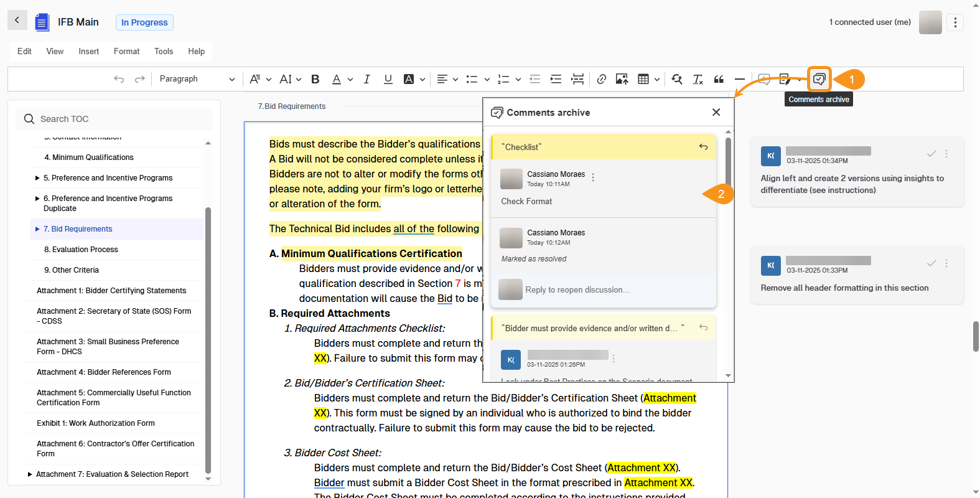The image size is (980, 498).
Task: Apply italic formatting from toolbar
Action: click(366, 79)
